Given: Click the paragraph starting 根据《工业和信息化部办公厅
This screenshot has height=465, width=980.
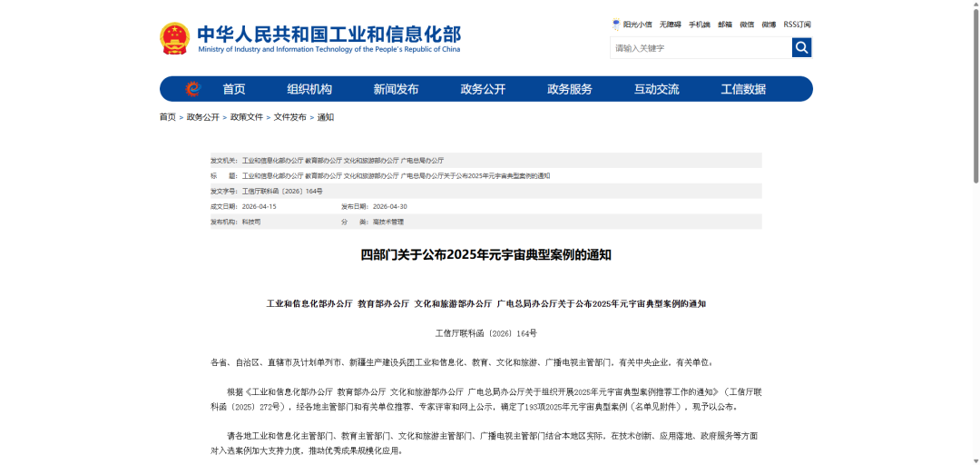Looking at the screenshot, I should point(486,400).
